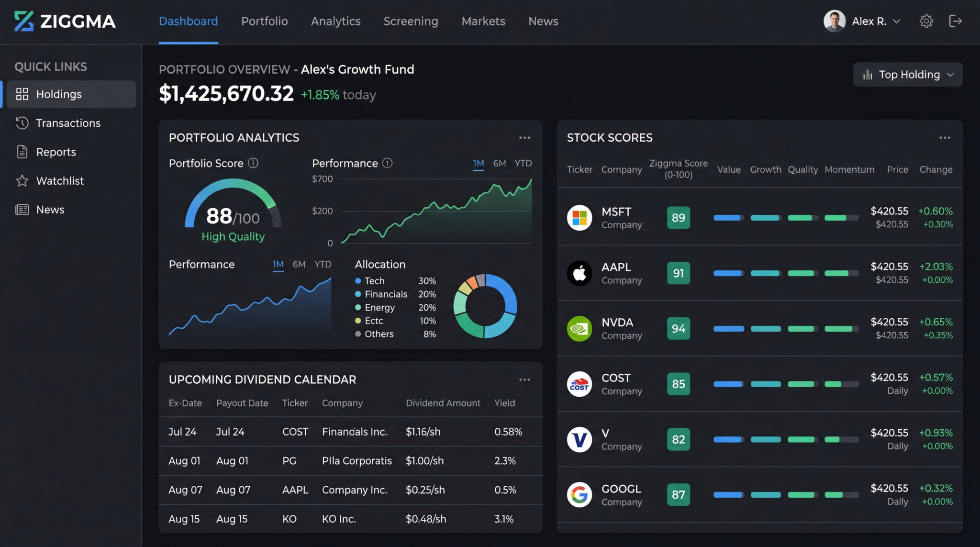
Task: Click the Watchlist star icon in sidebar
Action: click(22, 181)
